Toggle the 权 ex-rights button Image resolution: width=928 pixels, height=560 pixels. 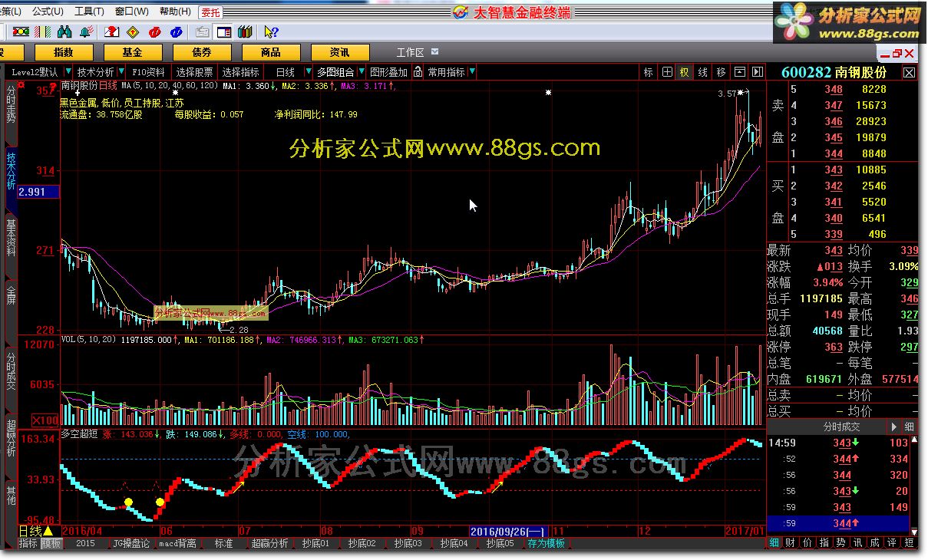[685, 72]
